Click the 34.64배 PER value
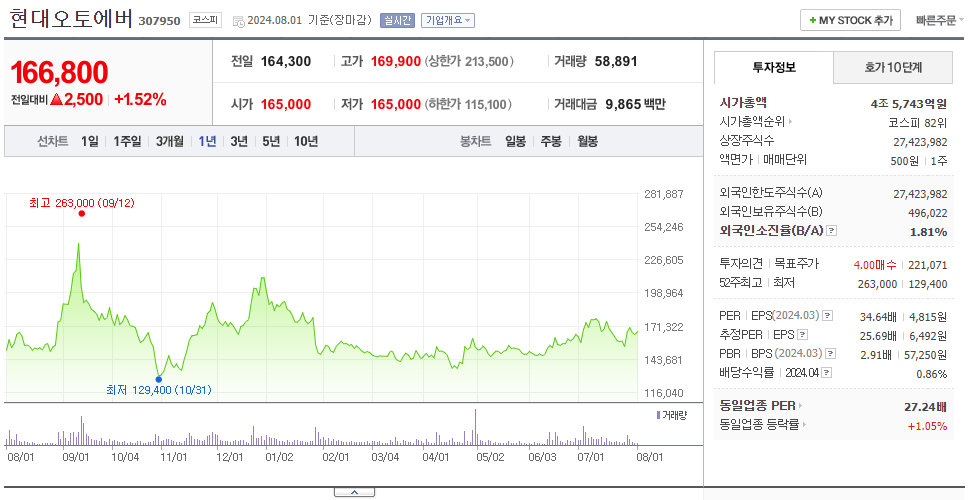Viewport: 968px width, 500px height. point(878,317)
